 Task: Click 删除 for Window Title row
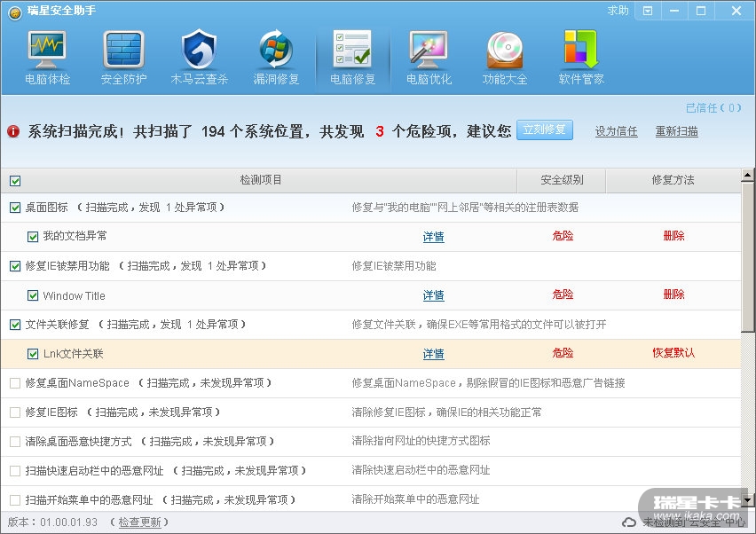pyautogui.click(x=673, y=294)
